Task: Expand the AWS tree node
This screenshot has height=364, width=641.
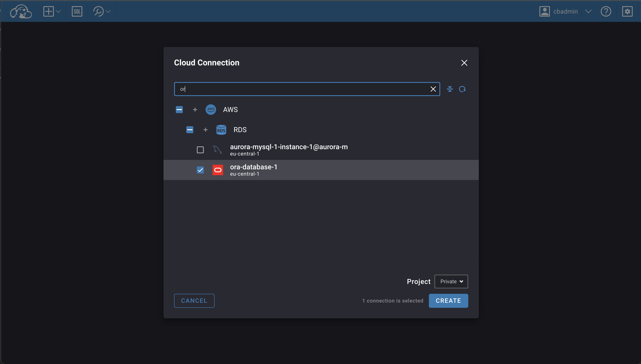Action: 195,110
